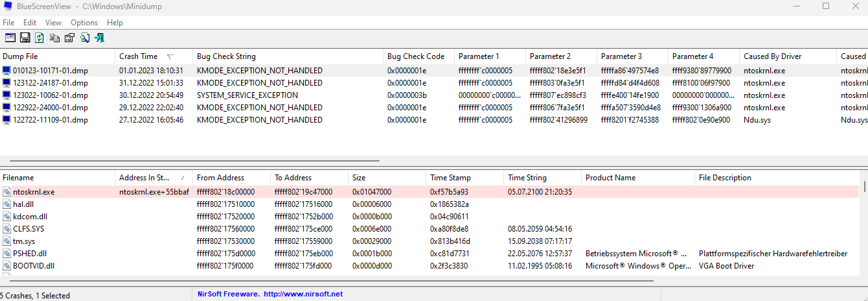Click Plattformspezifischer Hardwarefehlertreiber description
This screenshot has width=868, height=301.
point(773,253)
